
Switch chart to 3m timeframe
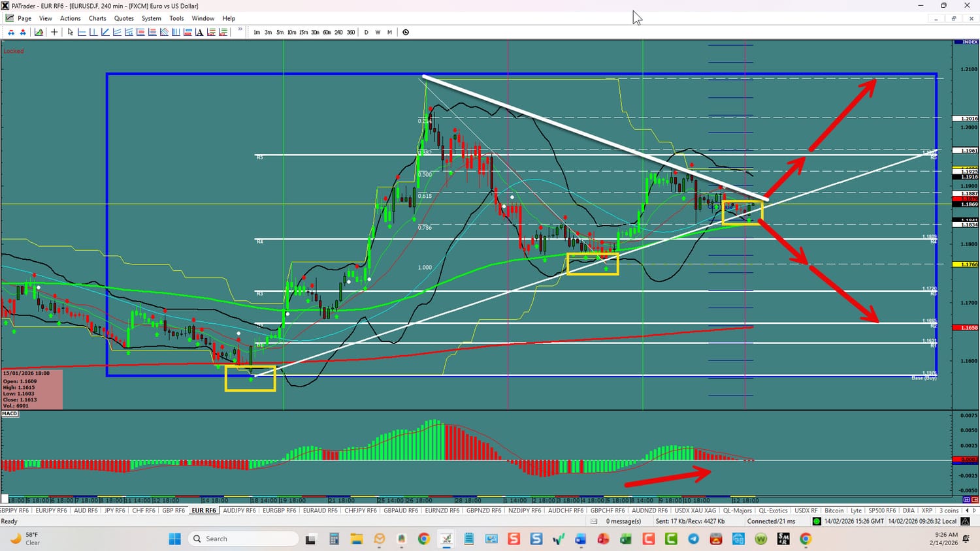point(268,32)
